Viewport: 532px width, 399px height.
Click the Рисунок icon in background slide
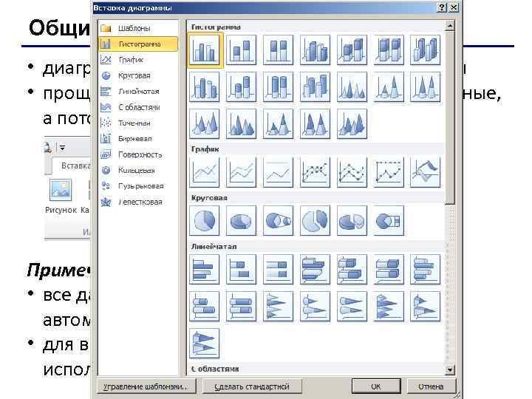[x=61, y=196]
